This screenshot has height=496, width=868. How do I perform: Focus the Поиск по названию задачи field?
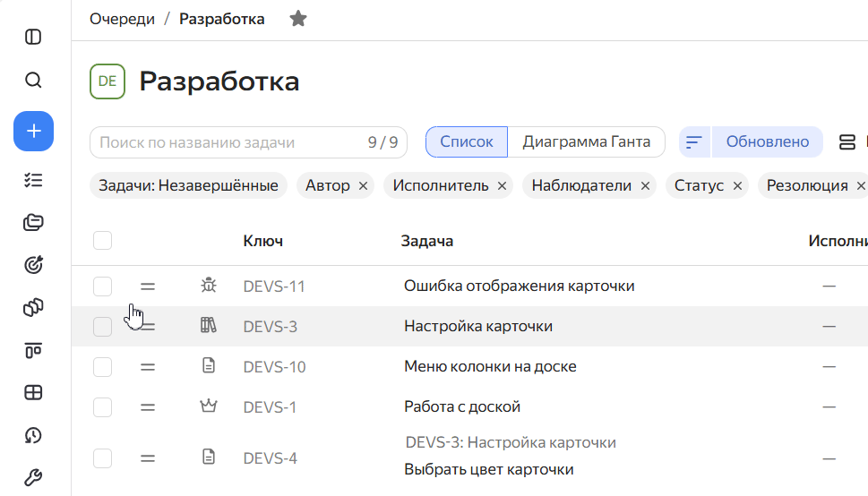pyautogui.click(x=248, y=142)
